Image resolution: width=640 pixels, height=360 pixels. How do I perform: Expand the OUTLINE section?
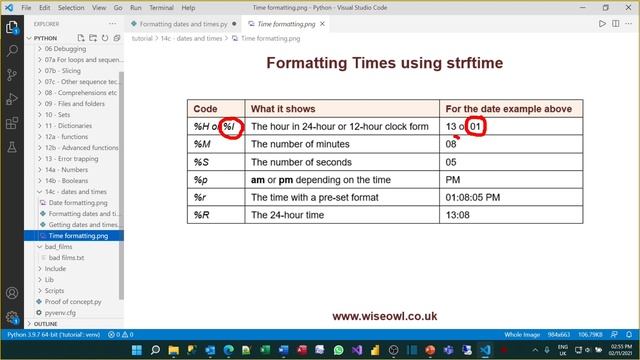point(45,324)
